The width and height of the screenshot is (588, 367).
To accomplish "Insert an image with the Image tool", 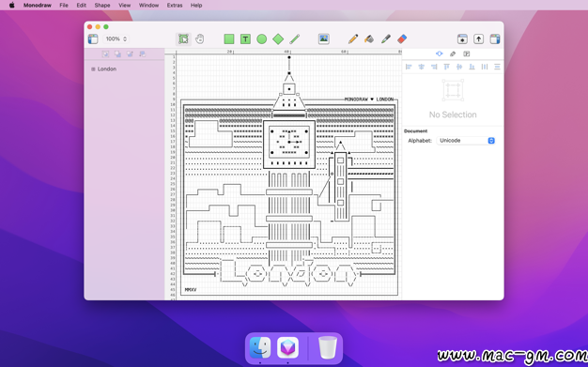I will click(324, 38).
